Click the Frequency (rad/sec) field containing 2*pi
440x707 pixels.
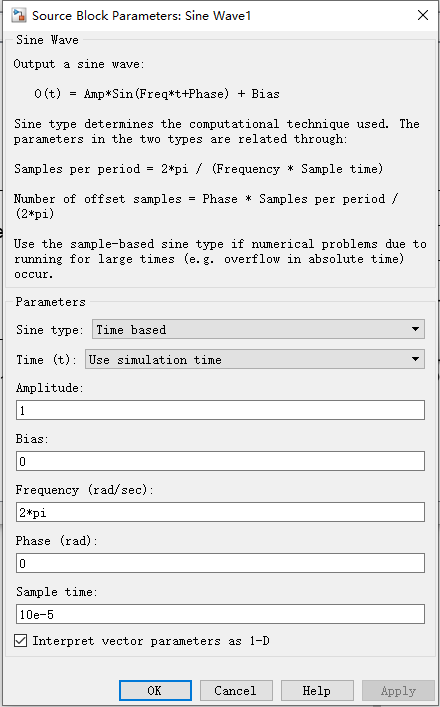click(x=220, y=512)
